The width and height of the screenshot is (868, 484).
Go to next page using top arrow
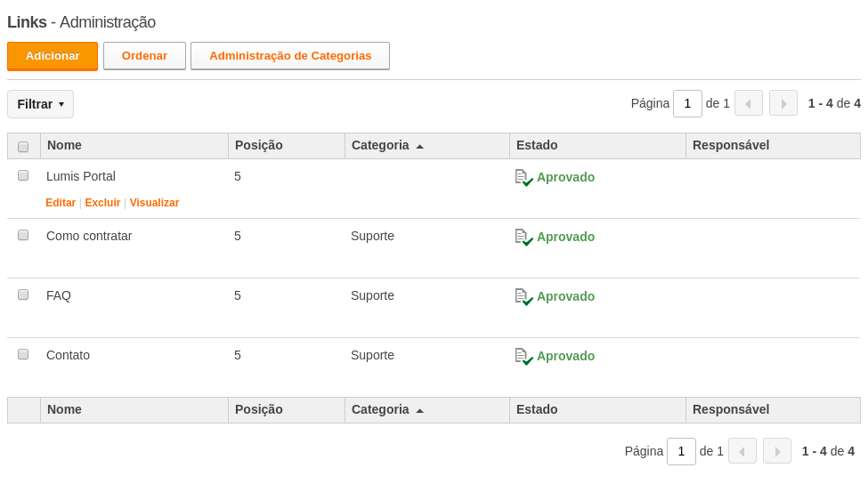point(783,103)
